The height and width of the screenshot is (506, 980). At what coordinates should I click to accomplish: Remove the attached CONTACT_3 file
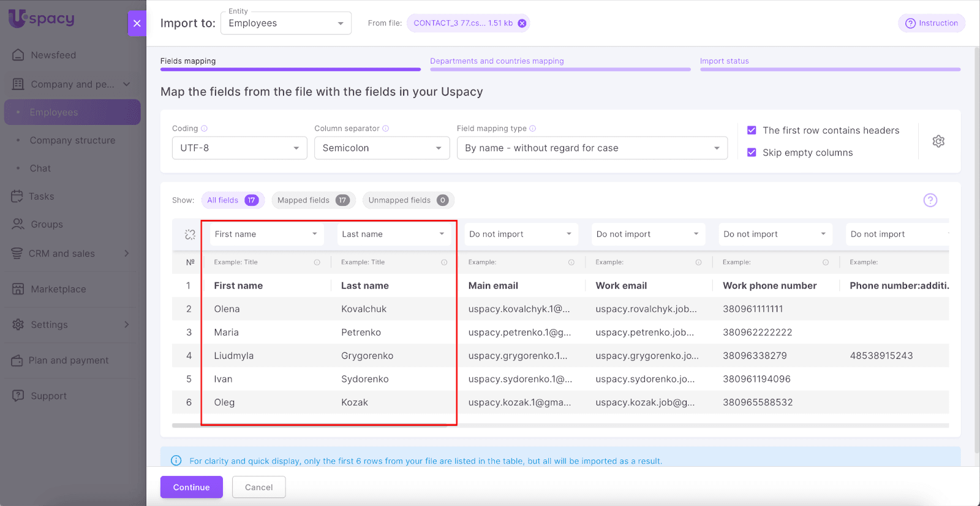[522, 23]
